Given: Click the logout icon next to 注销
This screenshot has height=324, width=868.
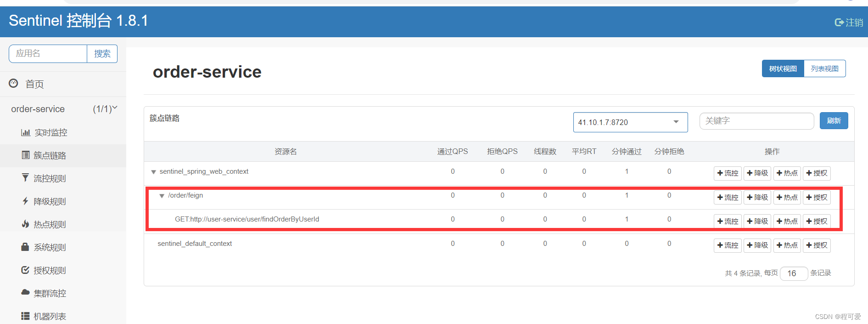Looking at the screenshot, I should pyautogui.click(x=839, y=22).
